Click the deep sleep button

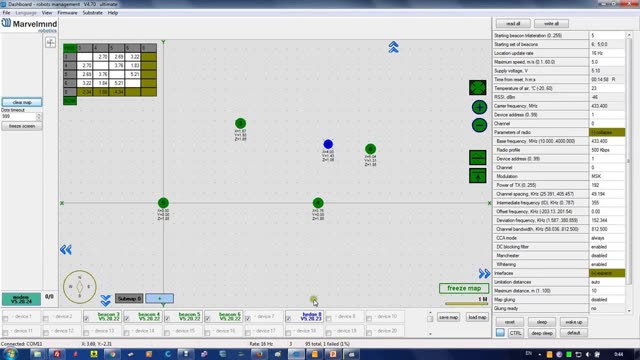point(542,333)
